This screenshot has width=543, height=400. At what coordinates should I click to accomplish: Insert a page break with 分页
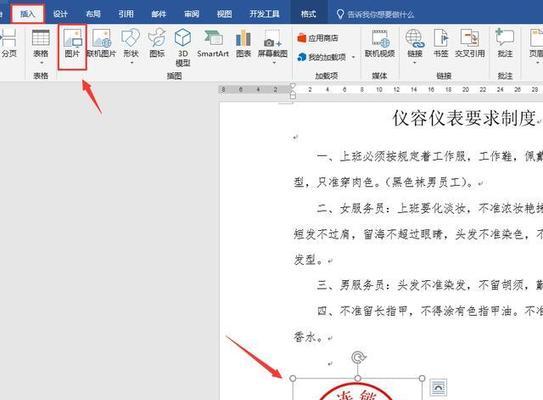pyautogui.click(x=9, y=43)
